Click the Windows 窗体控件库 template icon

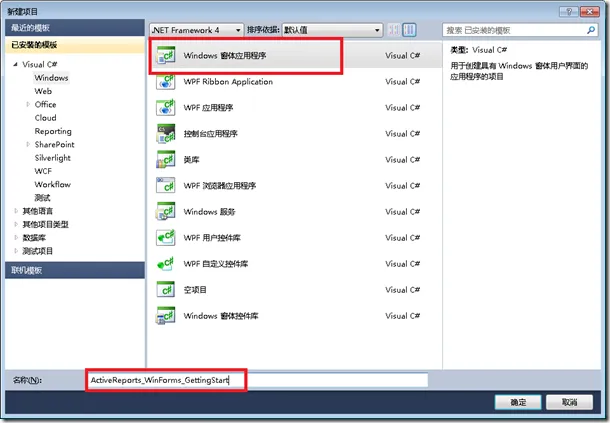(166, 316)
